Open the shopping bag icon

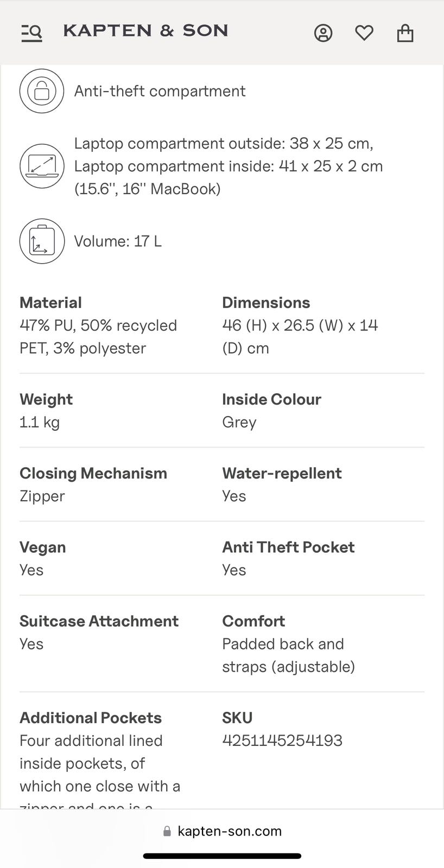(405, 33)
